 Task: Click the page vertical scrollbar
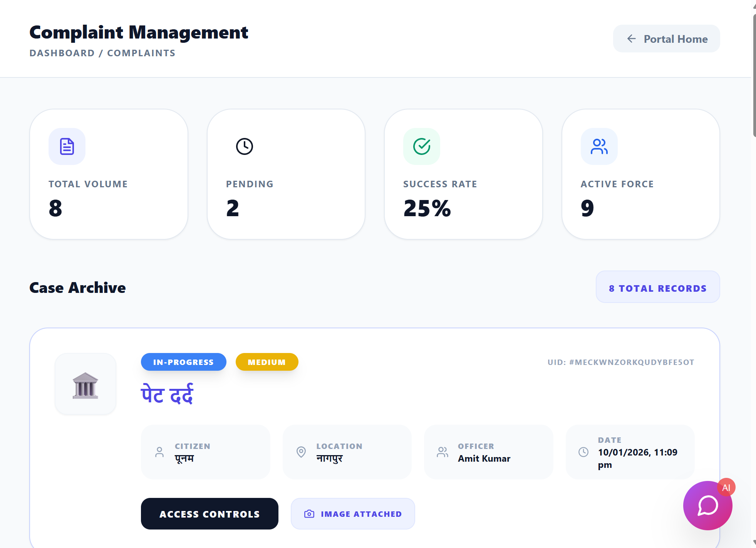tap(754, 75)
